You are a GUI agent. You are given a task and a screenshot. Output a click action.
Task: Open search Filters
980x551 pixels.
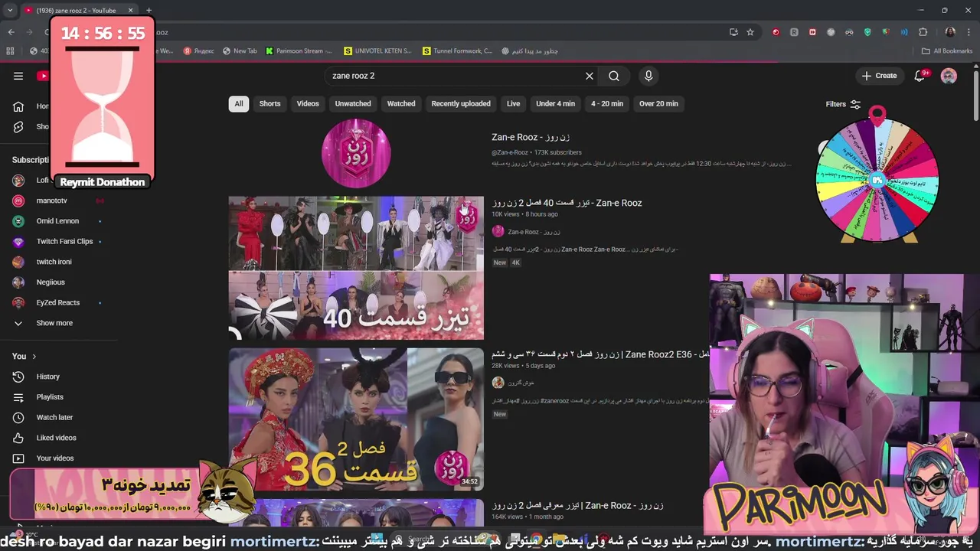point(843,104)
